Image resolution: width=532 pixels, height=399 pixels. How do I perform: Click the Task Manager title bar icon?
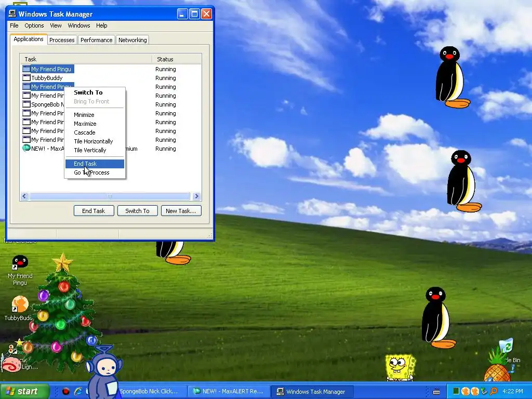tap(12, 14)
